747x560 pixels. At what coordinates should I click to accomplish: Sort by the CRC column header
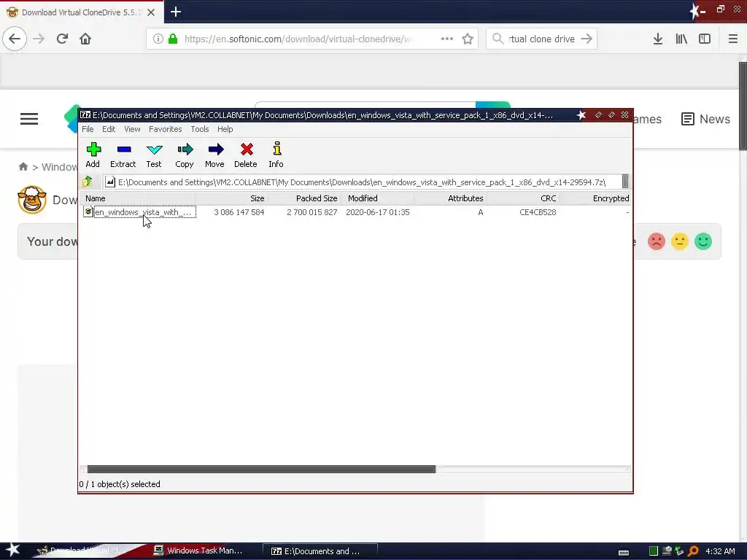pos(522,198)
